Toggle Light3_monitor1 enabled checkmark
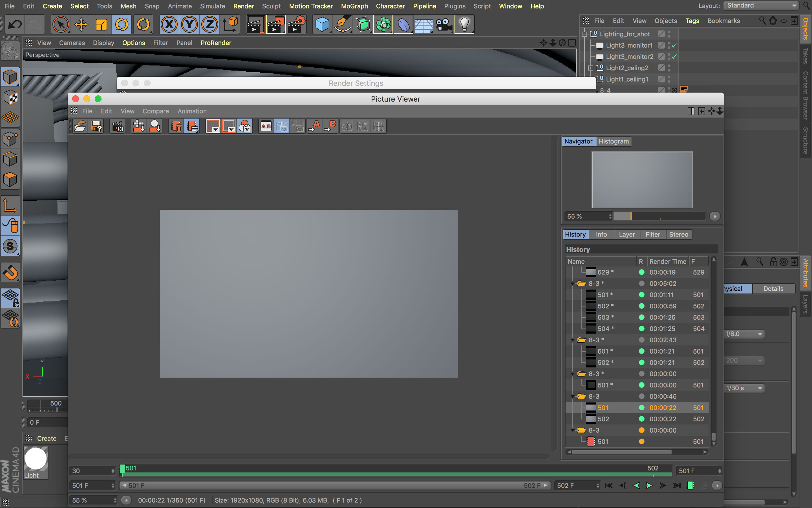This screenshot has width=812, height=508. pos(674,45)
